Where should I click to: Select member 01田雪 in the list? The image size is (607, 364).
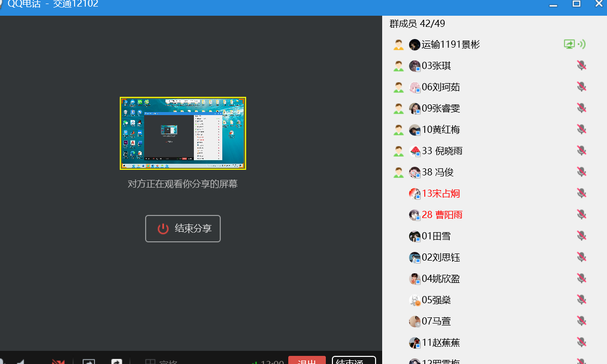pos(436,236)
